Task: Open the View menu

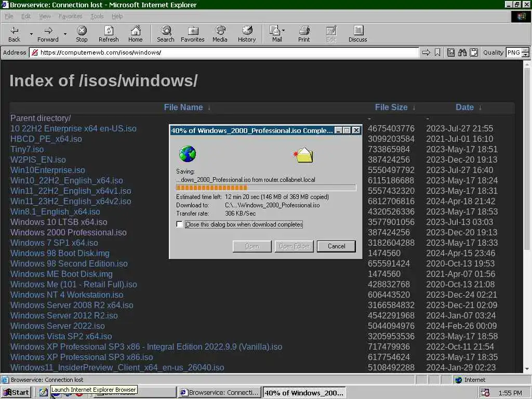Action: point(45,16)
